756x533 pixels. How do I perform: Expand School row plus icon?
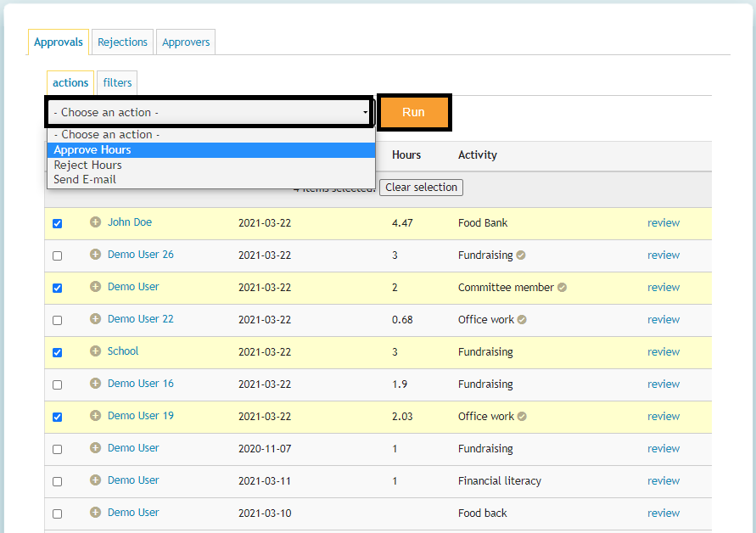(x=96, y=351)
